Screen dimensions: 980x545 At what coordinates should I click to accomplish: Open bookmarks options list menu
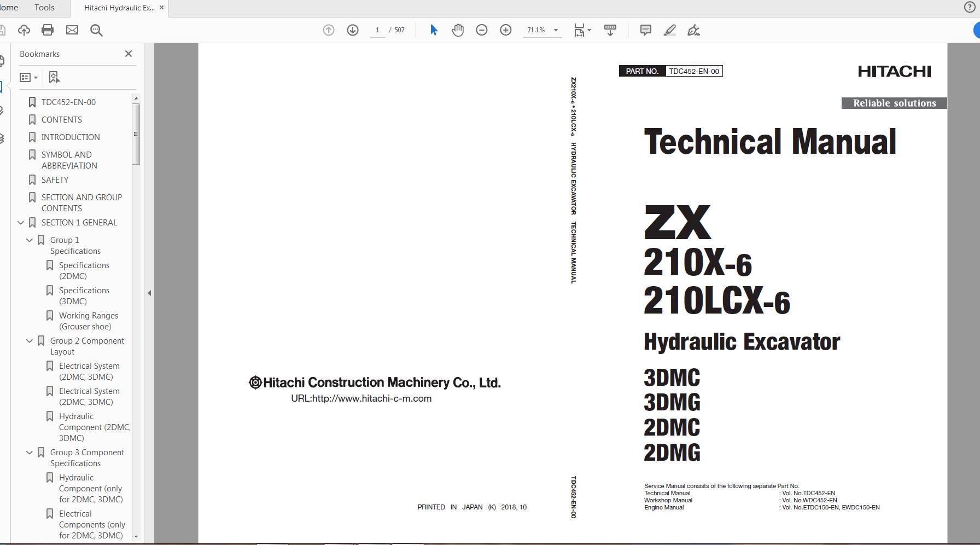click(28, 77)
